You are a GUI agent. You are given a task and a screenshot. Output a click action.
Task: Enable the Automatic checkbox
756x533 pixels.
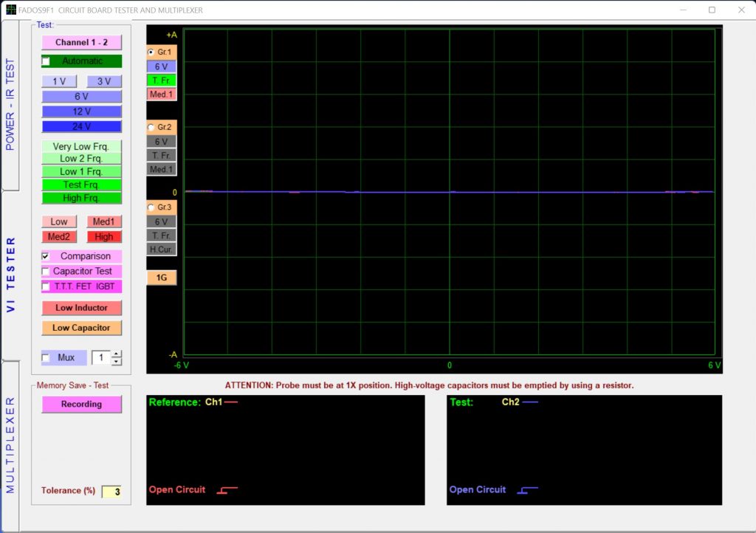click(46, 61)
